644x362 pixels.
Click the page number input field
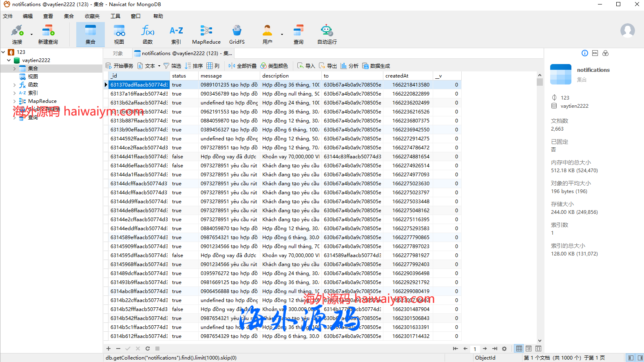475,349
